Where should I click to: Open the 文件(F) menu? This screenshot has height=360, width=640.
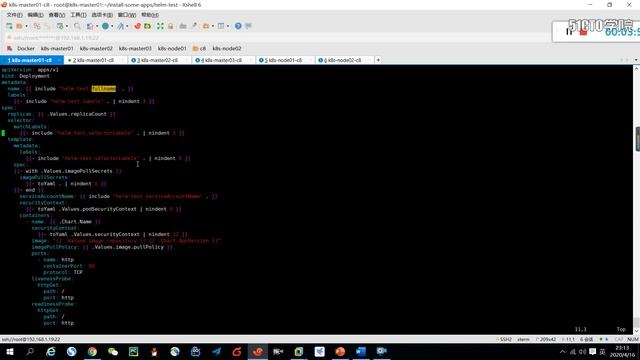tap(14, 15)
